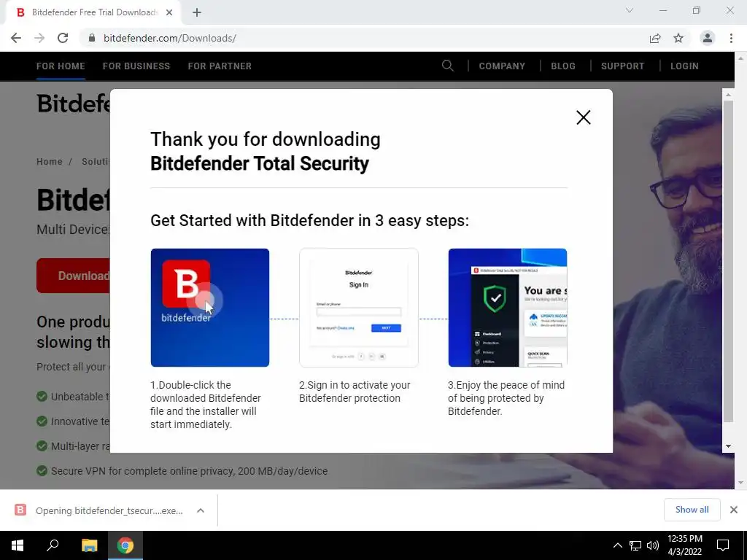The height and width of the screenshot is (560, 747).
Task: Click the dialog scrollbar down arrow
Action: click(x=728, y=446)
